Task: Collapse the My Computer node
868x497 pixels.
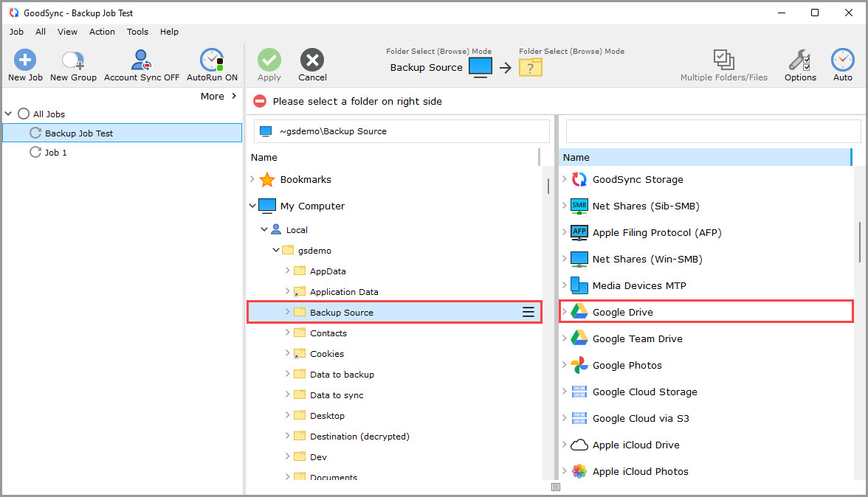Action: click(252, 206)
